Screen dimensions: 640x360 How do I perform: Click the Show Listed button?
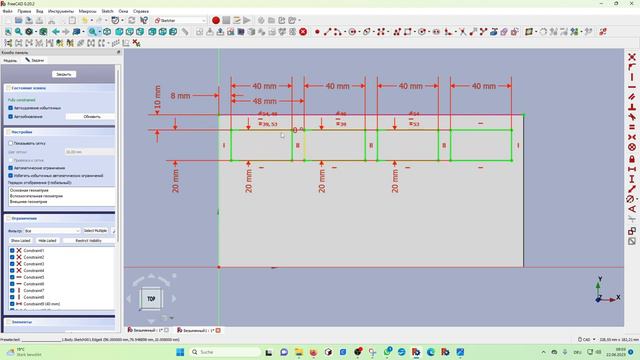tap(20, 240)
